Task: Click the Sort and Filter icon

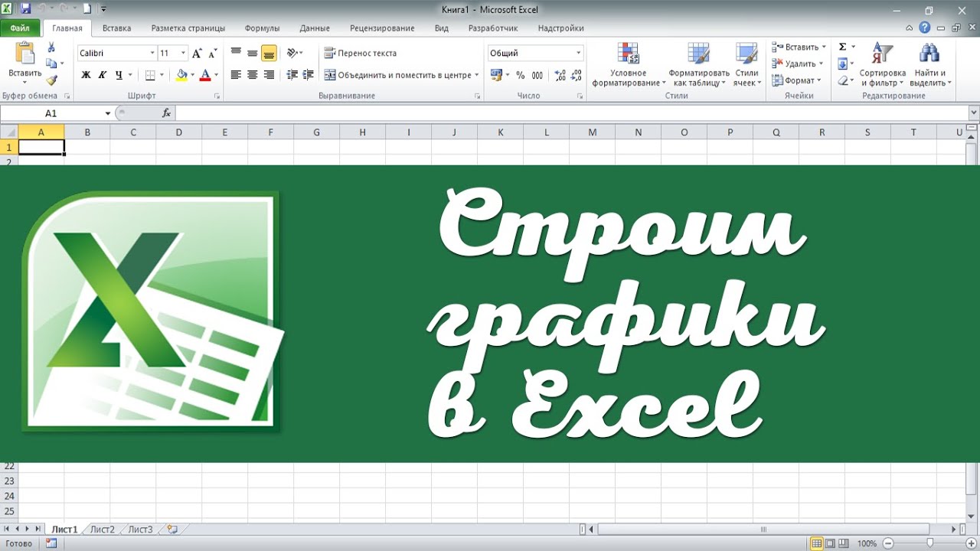Action: [882, 65]
